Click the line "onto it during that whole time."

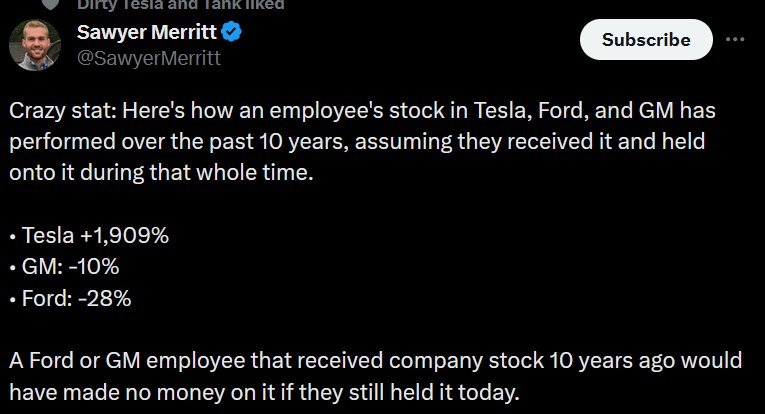click(161, 173)
